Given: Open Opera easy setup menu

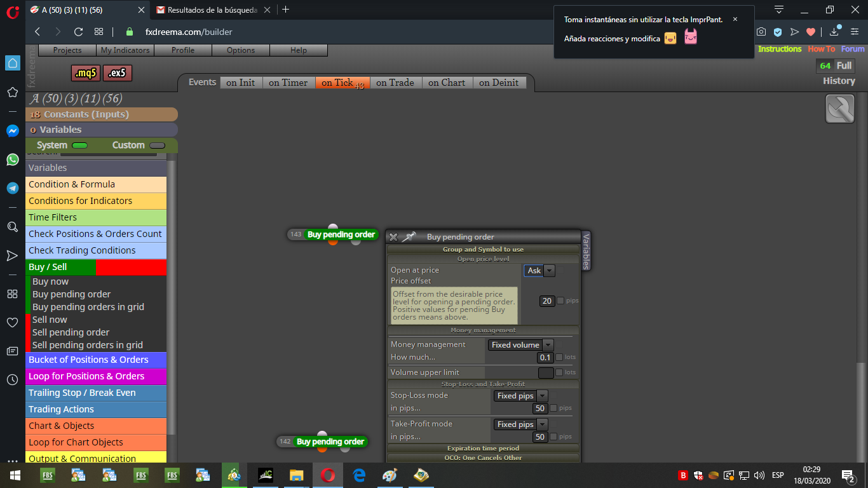Looking at the screenshot, I should tap(855, 32).
